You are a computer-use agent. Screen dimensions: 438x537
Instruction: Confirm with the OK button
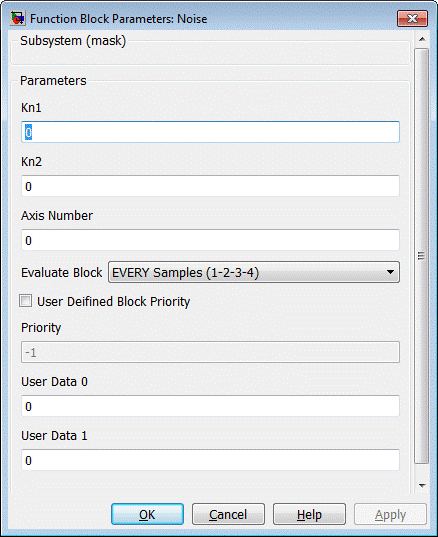[x=147, y=514]
